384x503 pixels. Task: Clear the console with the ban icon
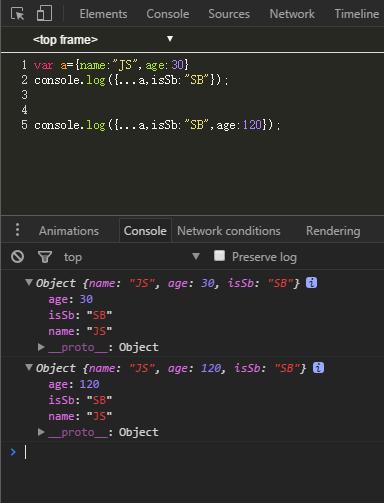pos(17,257)
